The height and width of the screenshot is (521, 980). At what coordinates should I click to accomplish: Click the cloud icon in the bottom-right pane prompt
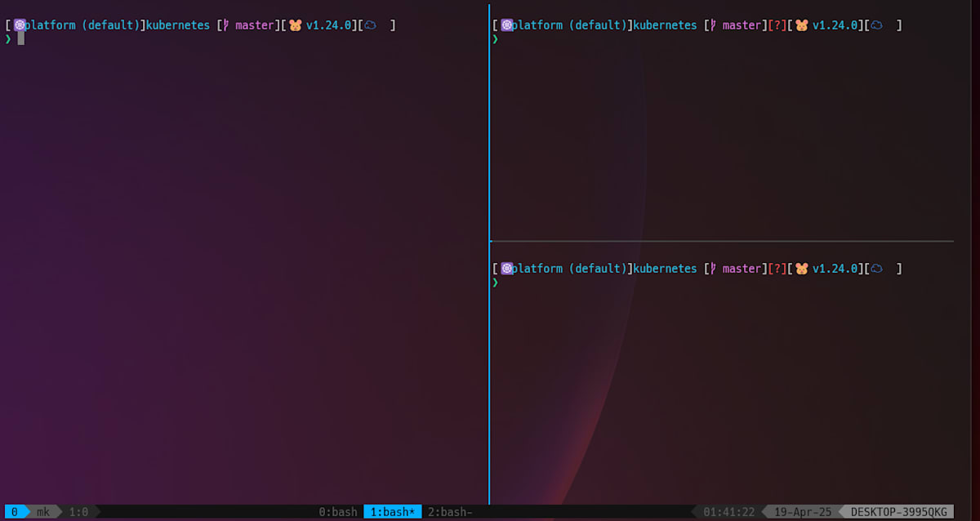coord(876,268)
